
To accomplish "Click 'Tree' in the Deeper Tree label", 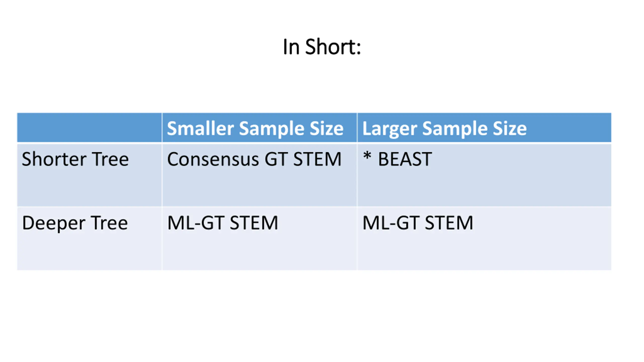I will (109, 223).
